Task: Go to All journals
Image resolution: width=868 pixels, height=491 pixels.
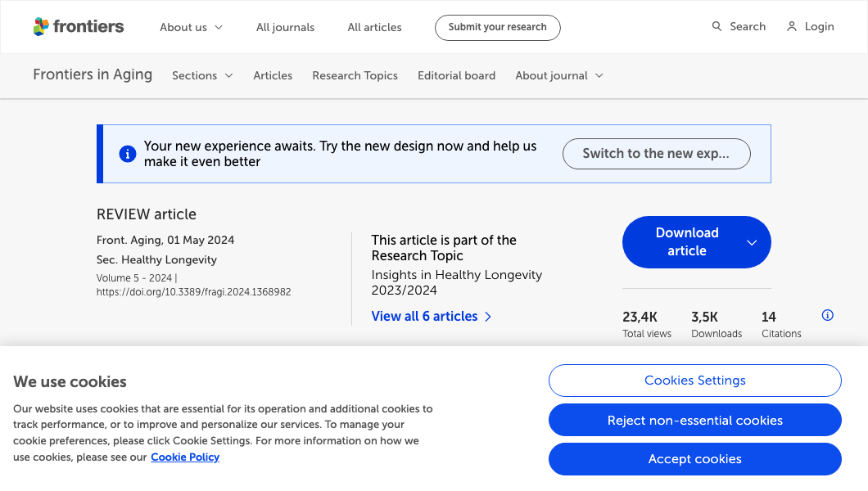Action: click(285, 27)
